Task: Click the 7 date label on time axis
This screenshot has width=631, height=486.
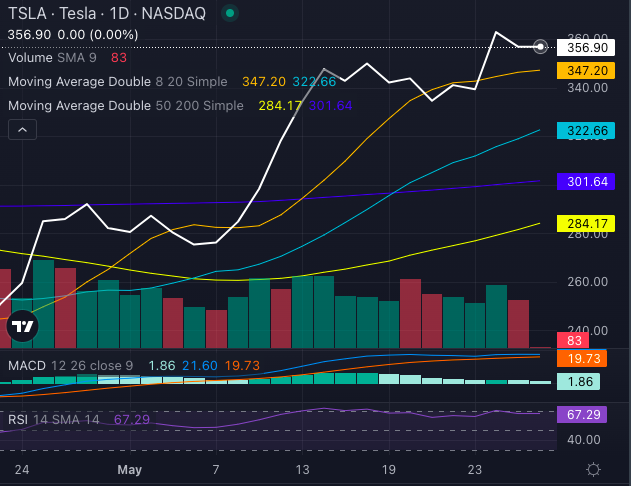Action: (216, 470)
